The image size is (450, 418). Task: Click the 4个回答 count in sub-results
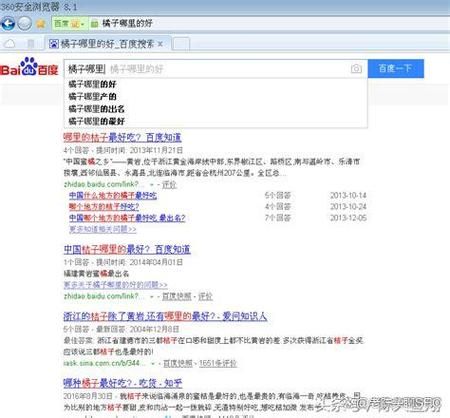tap(278, 207)
